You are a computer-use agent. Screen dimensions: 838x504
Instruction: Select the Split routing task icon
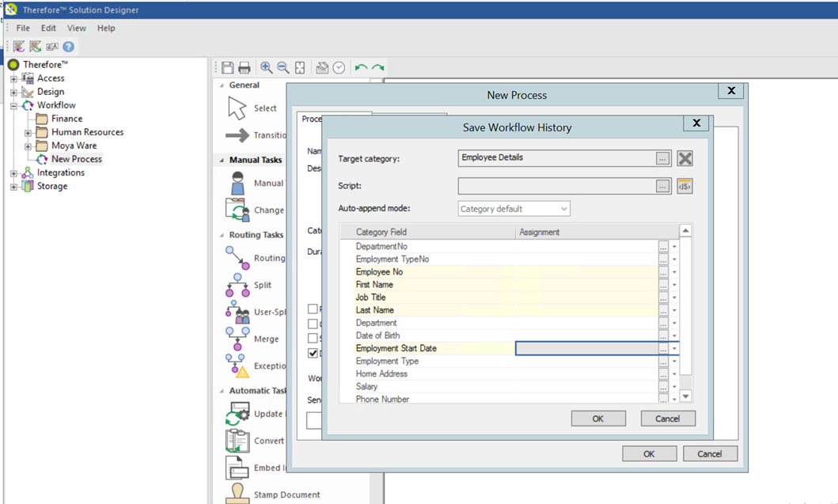(237, 286)
